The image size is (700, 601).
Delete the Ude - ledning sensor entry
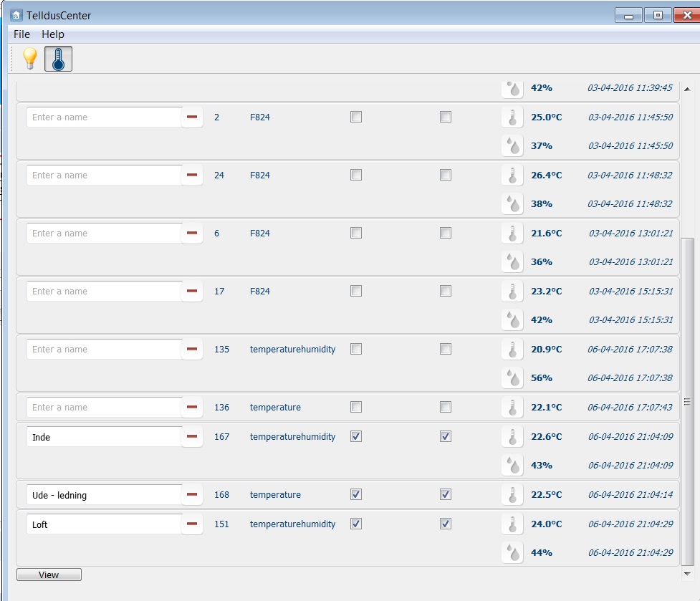tap(192, 494)
